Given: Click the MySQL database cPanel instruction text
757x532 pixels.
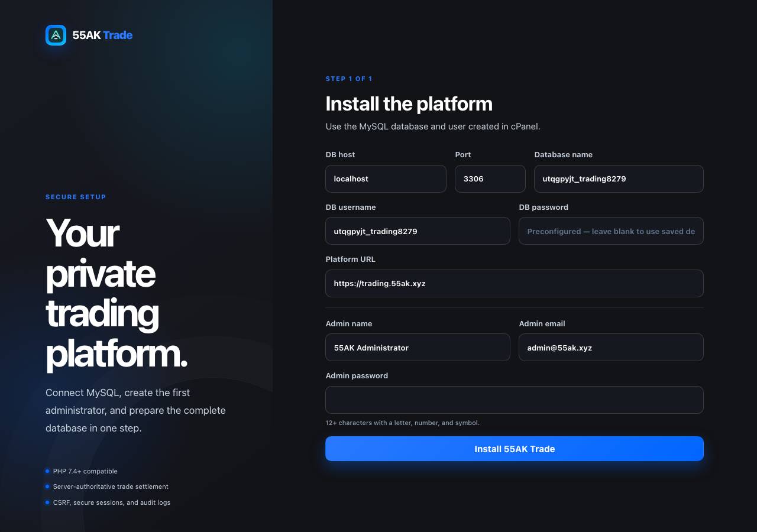Looking at the screenshot, I should (433, 126).
